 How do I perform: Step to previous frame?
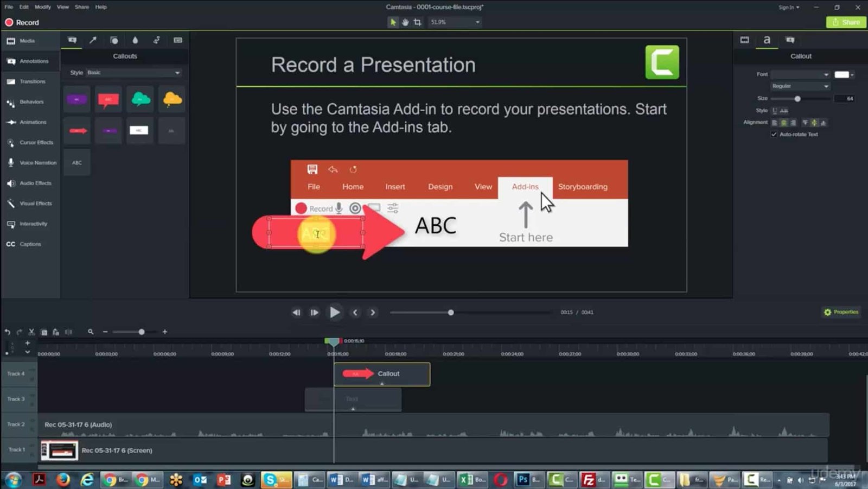click(296, 313)
